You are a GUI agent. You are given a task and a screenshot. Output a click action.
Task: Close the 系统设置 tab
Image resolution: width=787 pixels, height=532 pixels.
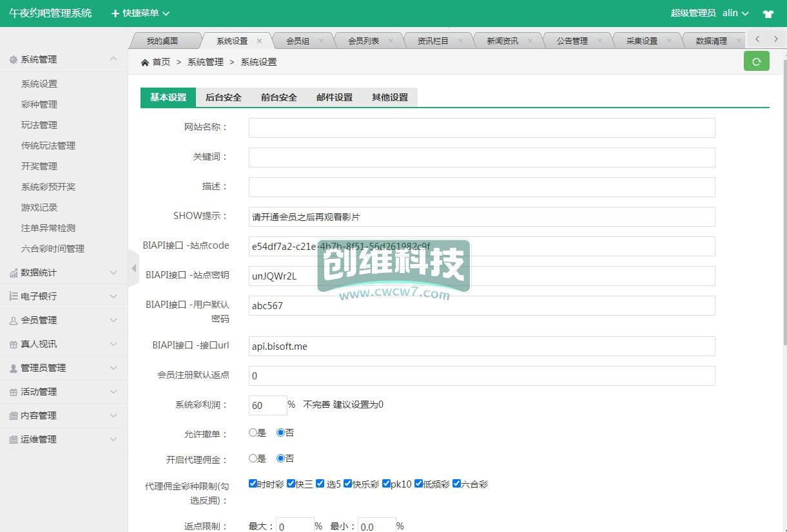click(x=259, y=41)
